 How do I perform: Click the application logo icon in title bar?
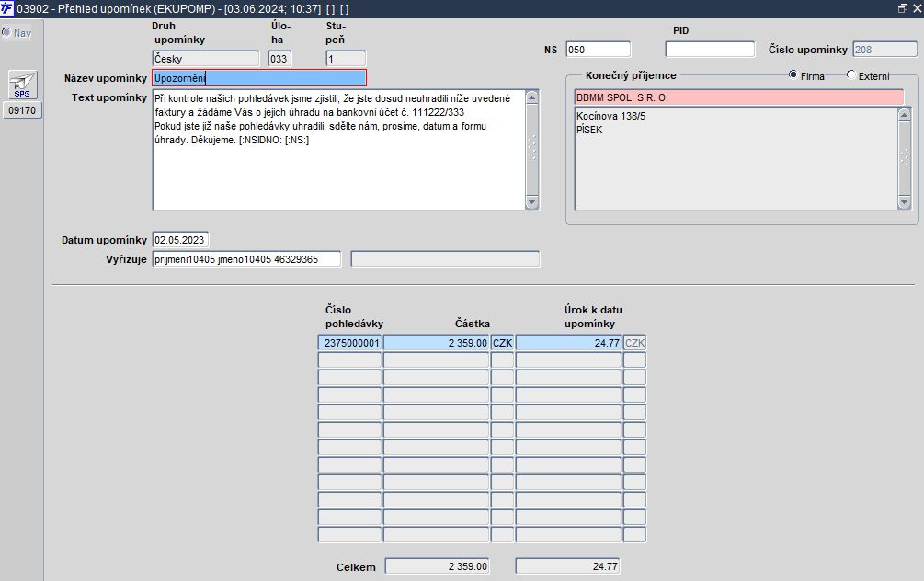7,8
